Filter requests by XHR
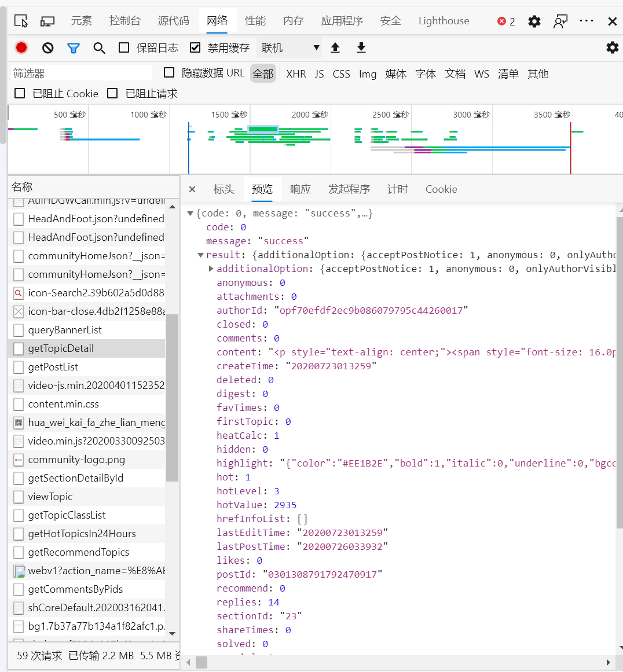Image resolution: width=623 pixels, height=672 pixels. pyautogui.click(x=296, y=74)
